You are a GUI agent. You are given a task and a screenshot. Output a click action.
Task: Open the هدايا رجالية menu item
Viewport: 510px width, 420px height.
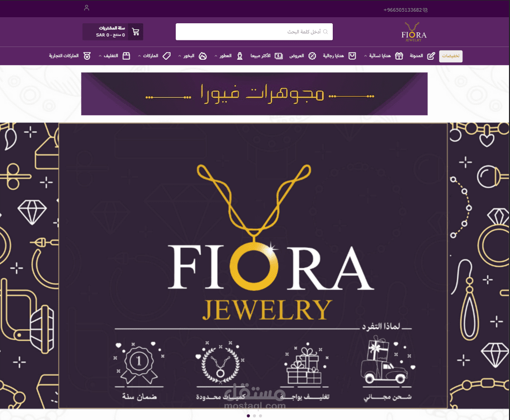tap(333, 56)
